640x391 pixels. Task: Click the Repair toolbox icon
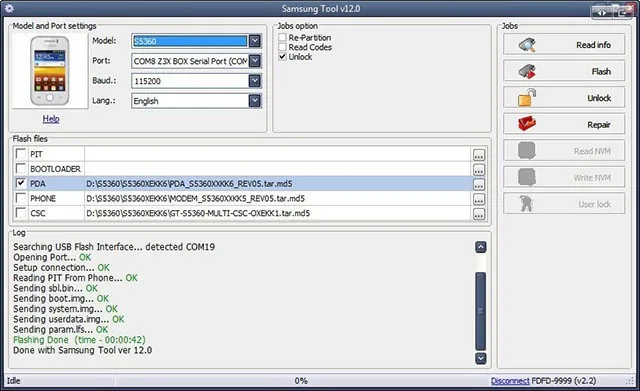click(527, 124)
